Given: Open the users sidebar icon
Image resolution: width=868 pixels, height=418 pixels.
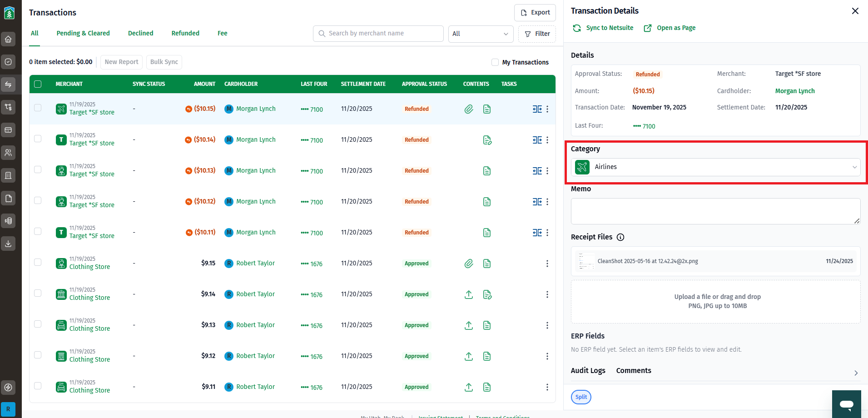Looking at the screenshot, I should pyautogui.click(x=8, y=153).
